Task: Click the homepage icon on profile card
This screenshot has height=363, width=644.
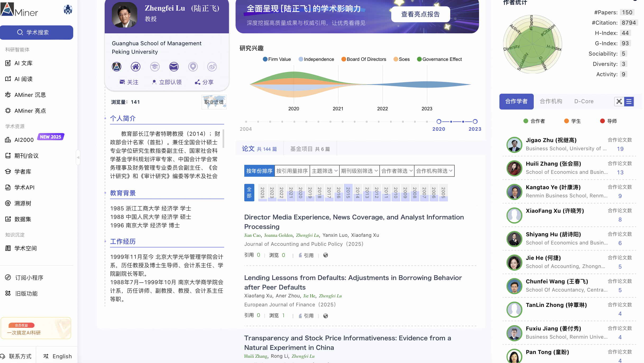Action: pos(136,67)
